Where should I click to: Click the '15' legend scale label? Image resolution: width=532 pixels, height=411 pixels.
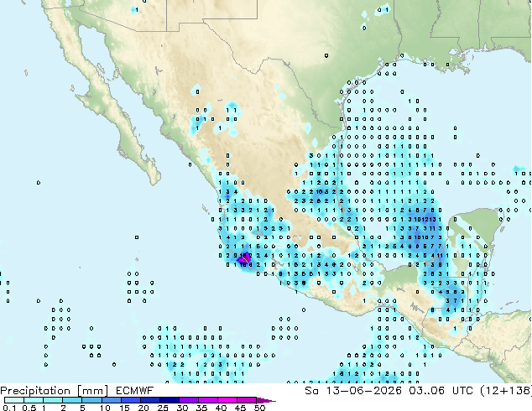tap(124, 408)
